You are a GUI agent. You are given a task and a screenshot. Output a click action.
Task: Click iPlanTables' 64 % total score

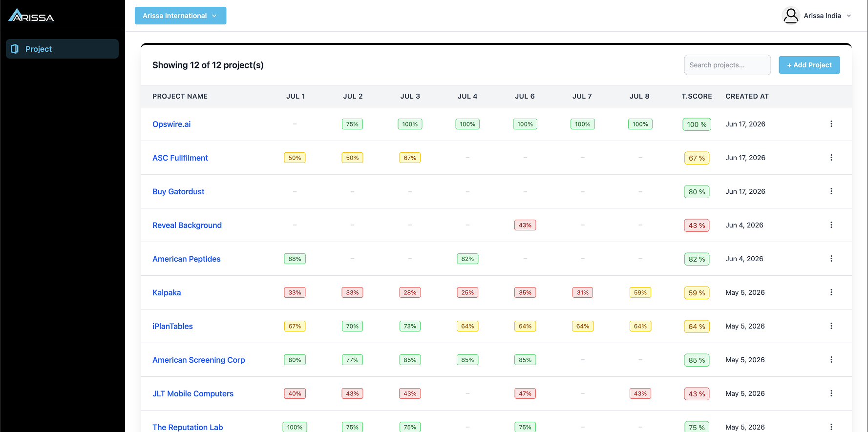tap(697, 327)
